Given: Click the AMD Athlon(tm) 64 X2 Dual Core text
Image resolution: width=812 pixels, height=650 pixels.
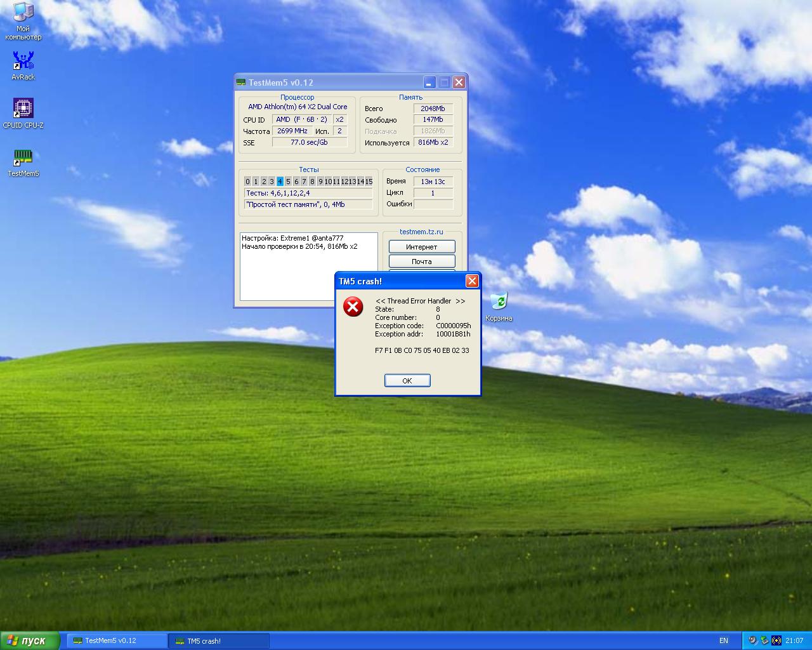Looking at the screenshot, I should [298, 107].
